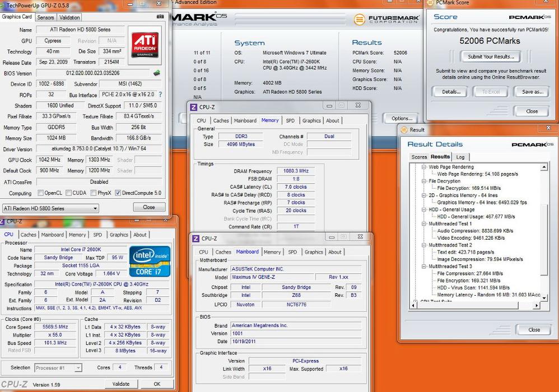The image size is (559, 392).
Task: Click CPU-Z Mainboard window title icon
Action: coord(195,239)
